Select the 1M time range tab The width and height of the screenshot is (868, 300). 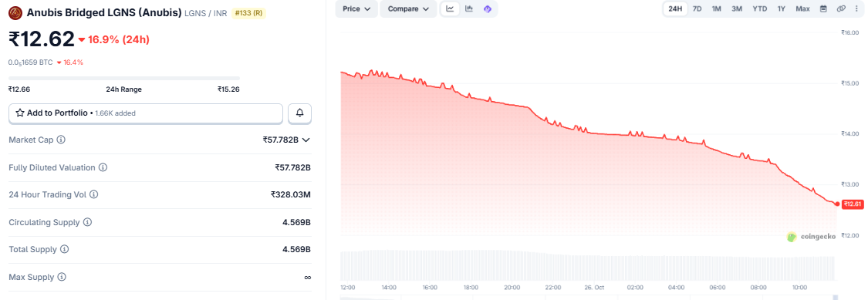pos(716,8)
